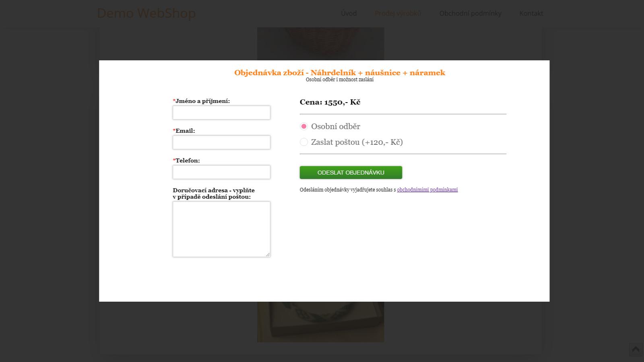Focus the Jméno a příjmení input field

tap(221, 113)
